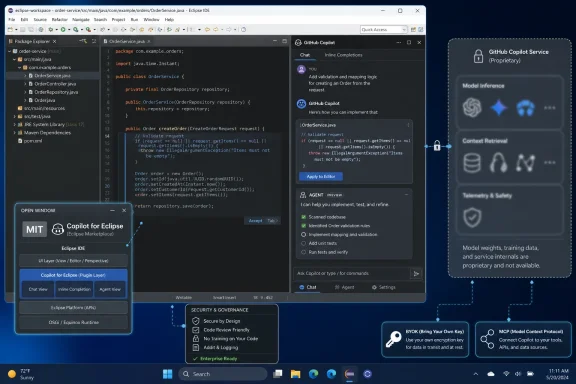The image size is (576, 384).
Task: Collapse the src/main/java folder
Action: point(14,59)
